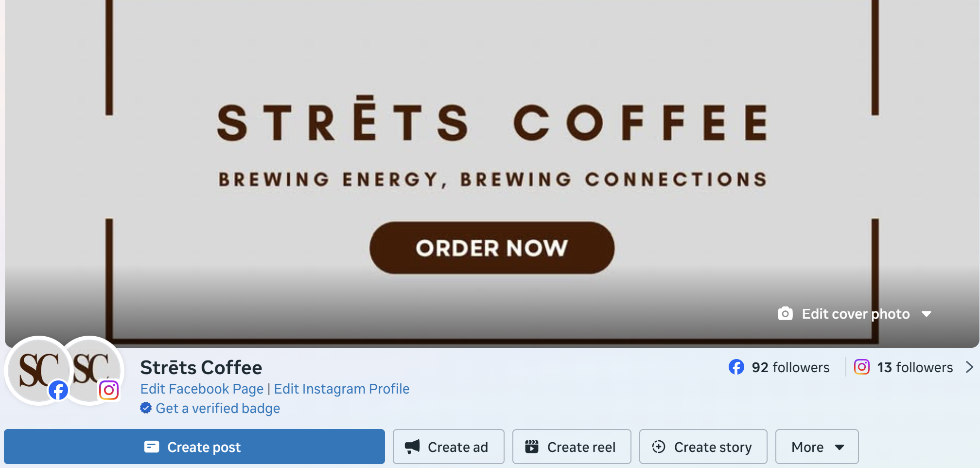Click the megaphone icon in Create ad
This screenshot has width=980, height=468.
[x=412, y=447]
